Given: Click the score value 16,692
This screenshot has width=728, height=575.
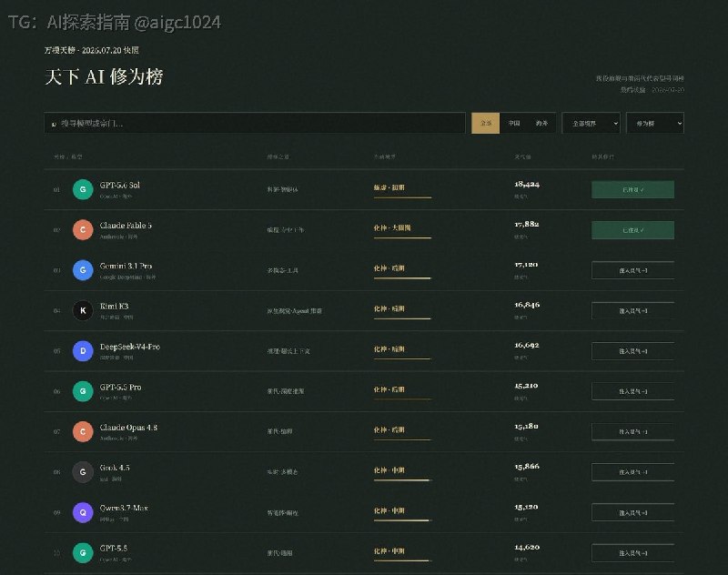Looking at the screenshot, I should tap(527, 346).
